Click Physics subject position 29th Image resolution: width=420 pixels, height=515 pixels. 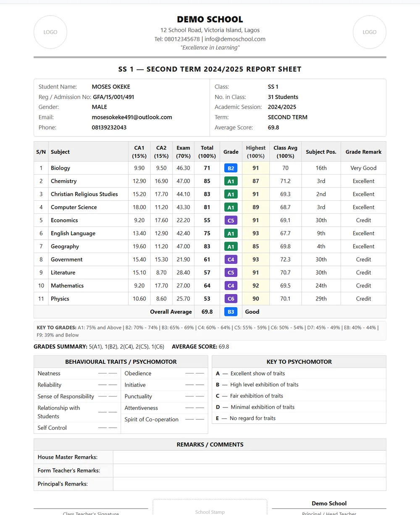pos(321,299)
